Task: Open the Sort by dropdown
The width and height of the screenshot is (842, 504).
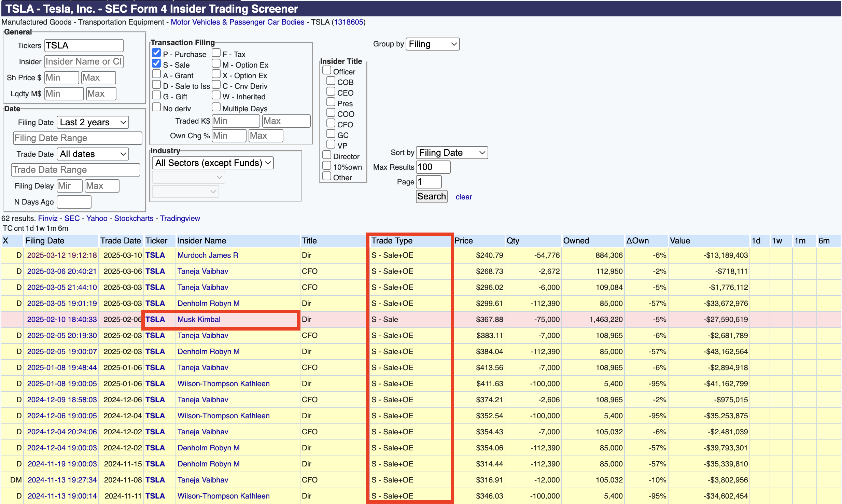Action: (x=451, y=153)
